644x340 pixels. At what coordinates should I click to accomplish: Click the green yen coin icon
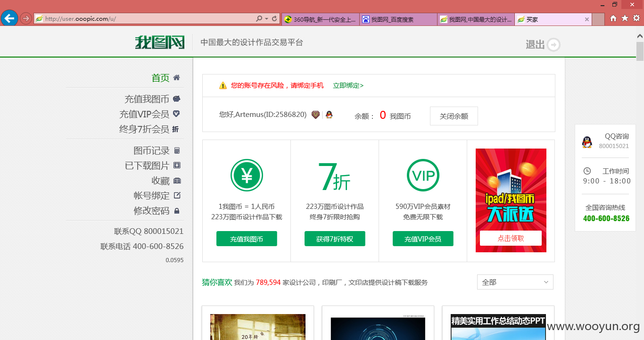pyautogui.click(x=247, y=175)
